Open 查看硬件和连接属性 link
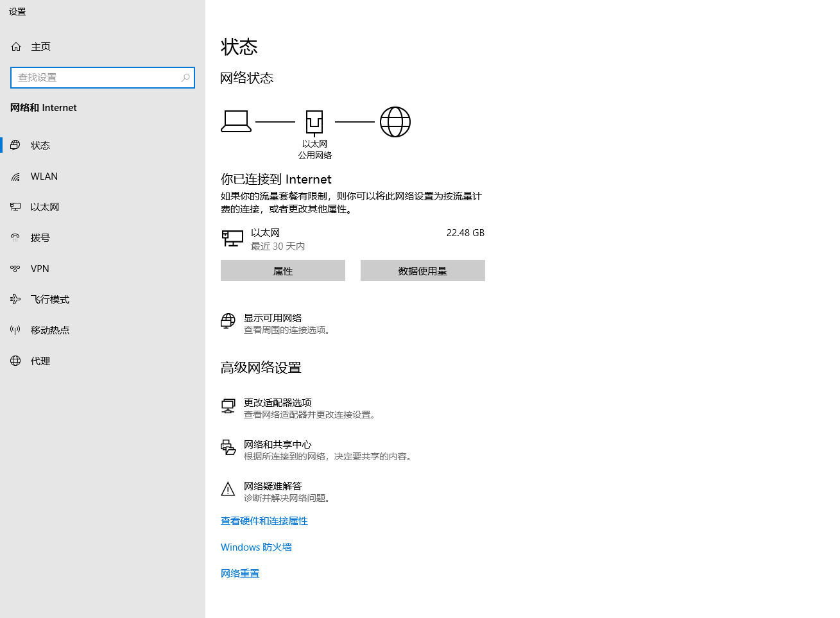 point(264,521)
